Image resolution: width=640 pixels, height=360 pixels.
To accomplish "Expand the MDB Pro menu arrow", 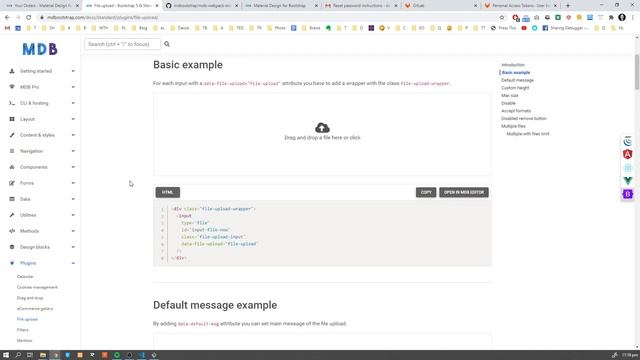I will 73,87.
